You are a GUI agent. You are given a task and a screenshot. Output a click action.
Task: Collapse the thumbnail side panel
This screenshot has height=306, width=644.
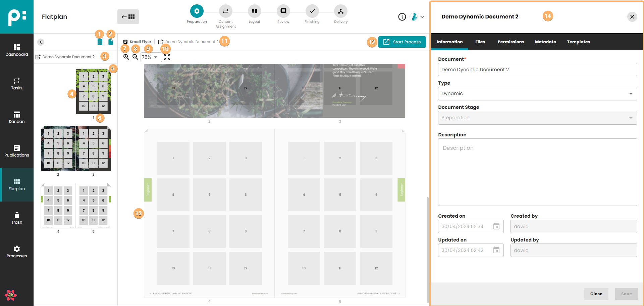click(41, 42)
